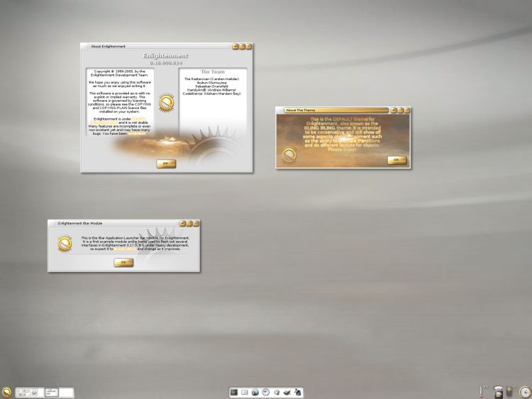Click the analog clock gadget
The width and height of the screenshot is (532, 399).
coord(525,392)
